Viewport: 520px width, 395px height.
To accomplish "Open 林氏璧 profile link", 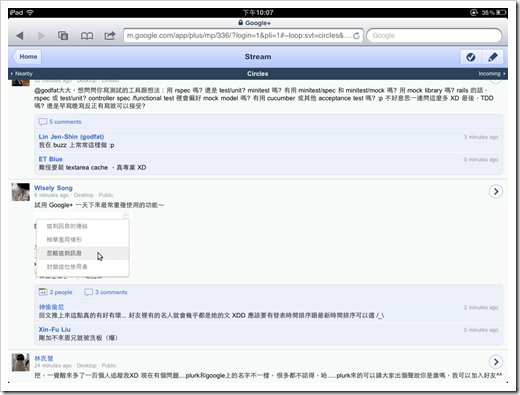I will coord(44,358).
